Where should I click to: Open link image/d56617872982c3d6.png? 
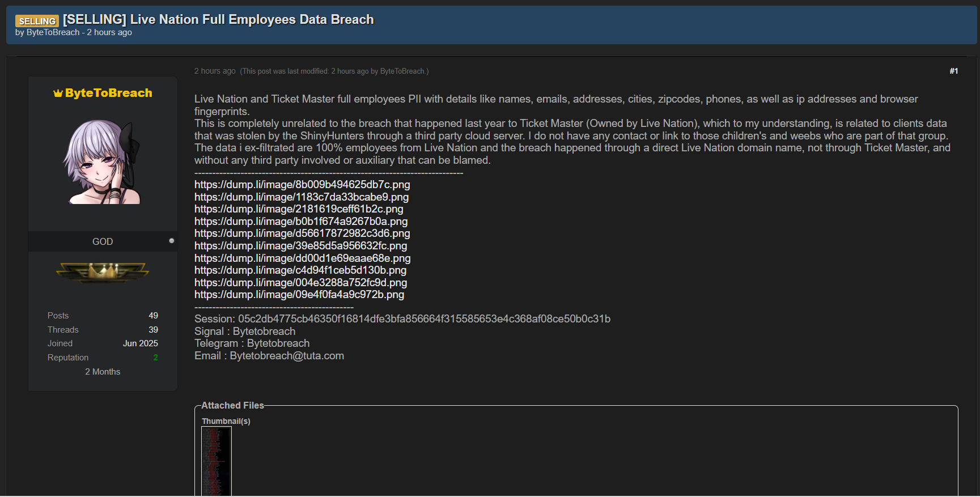302,233
